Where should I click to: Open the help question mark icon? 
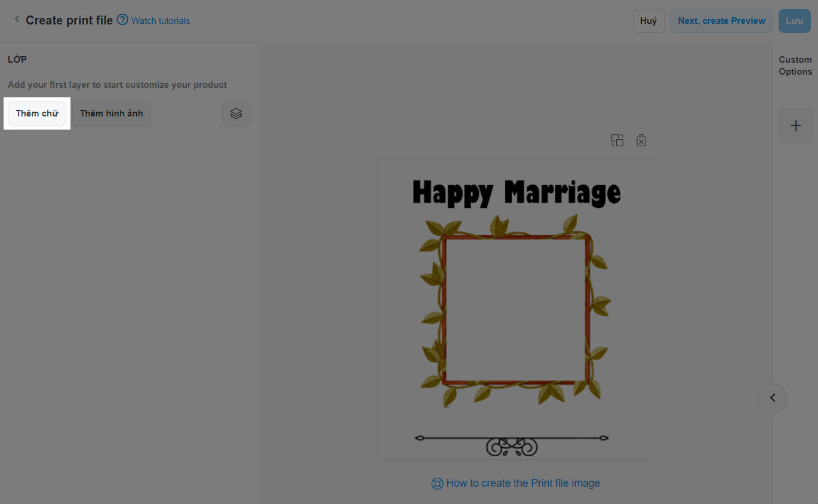122,20
